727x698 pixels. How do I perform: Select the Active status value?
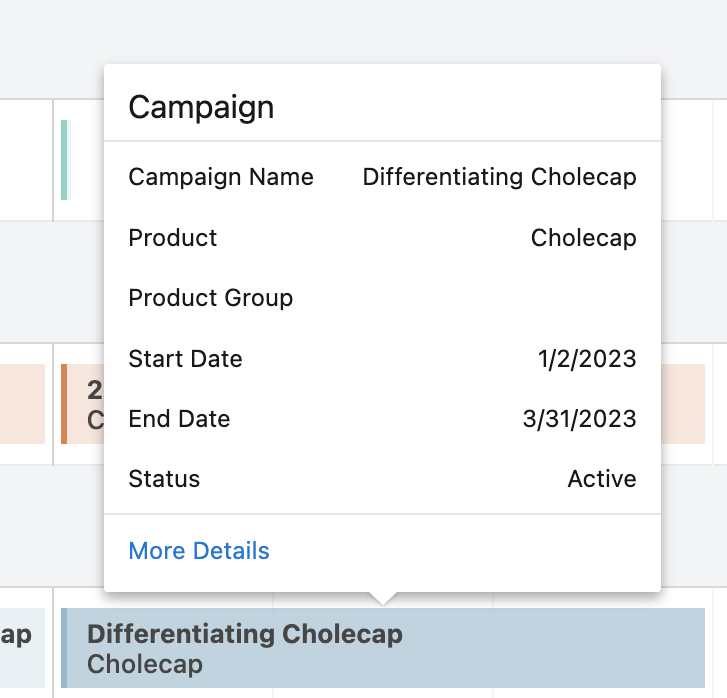coord(602,479)
